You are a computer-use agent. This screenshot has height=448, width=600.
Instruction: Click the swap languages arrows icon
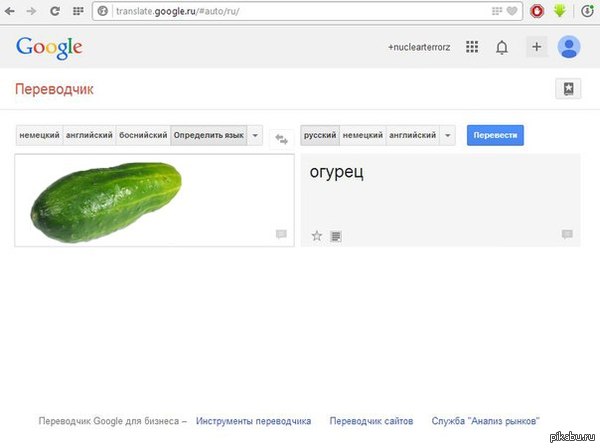(x=281, y=139)
